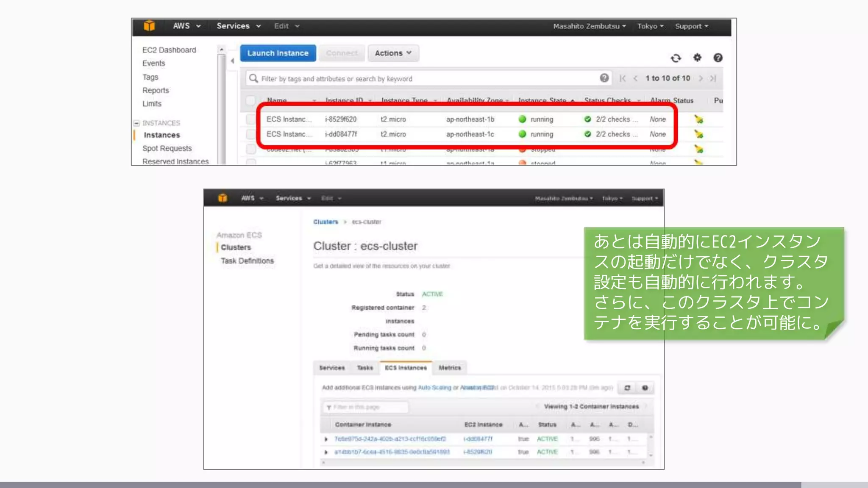The image size is (868, 488).
Task: Refresh the EC2 instances list
Action: [x=676, y=58]
